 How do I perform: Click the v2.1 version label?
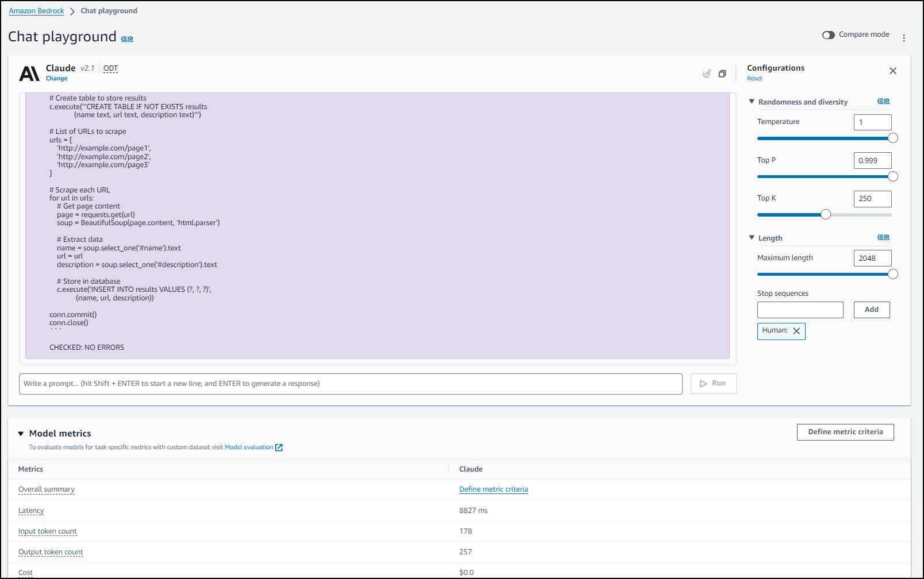87,68
